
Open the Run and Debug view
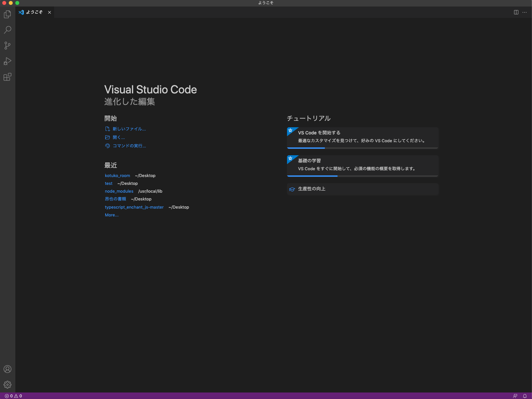[x=7, y=61]
